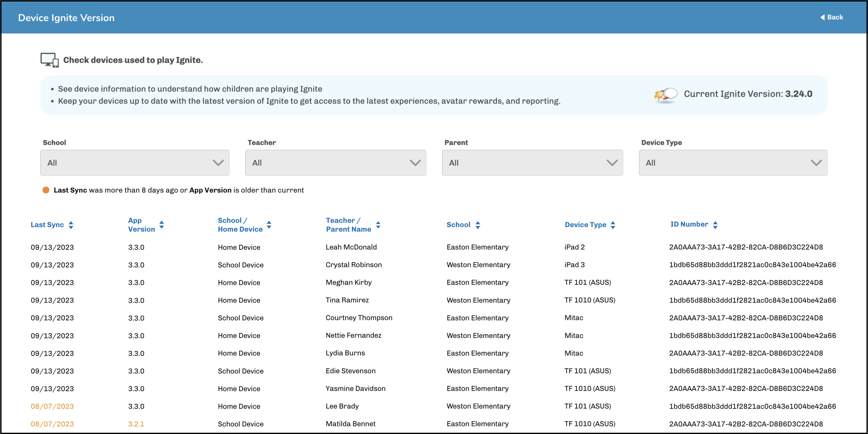Viewport: 868px width, 434px height.
Task: Select the Leah McDonald row
Action: click(x=351, y=247)
